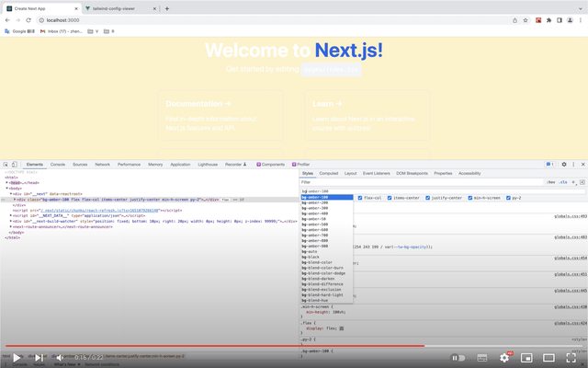
Task: Uncheck the py-2 class checkbox
Action: [508, 198]
